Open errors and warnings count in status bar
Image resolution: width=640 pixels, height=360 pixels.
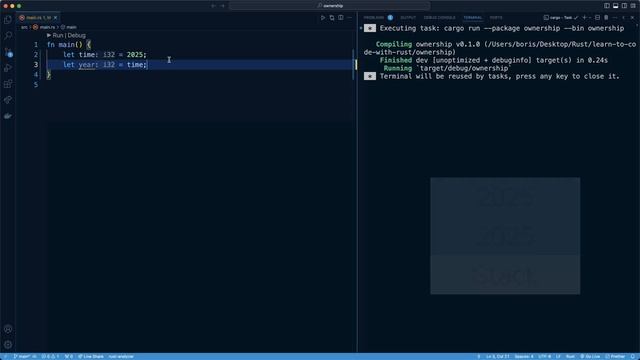tap(50, 356)
